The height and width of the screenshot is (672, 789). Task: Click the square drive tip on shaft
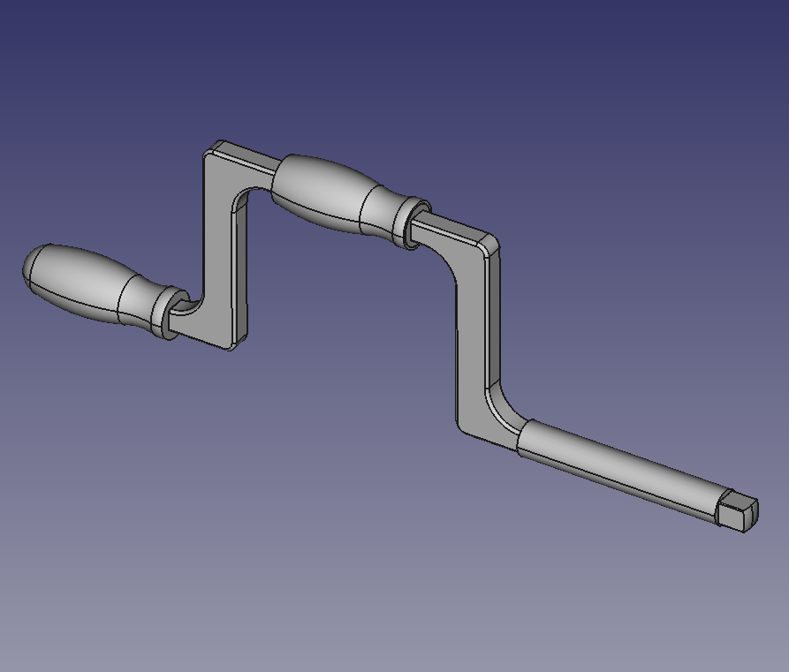coord(737,512)
